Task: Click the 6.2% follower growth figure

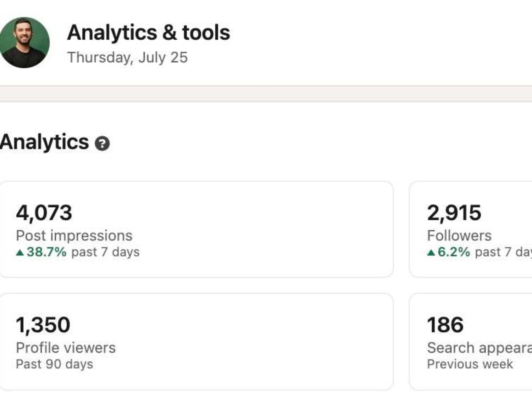Action: pos(454,252)
